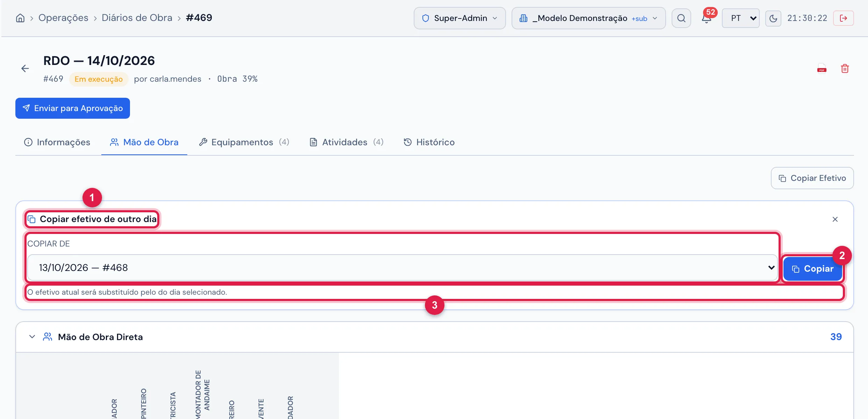Switch to the Informações tab
Screen dimensions: 868x419
(x=57, y=142)
